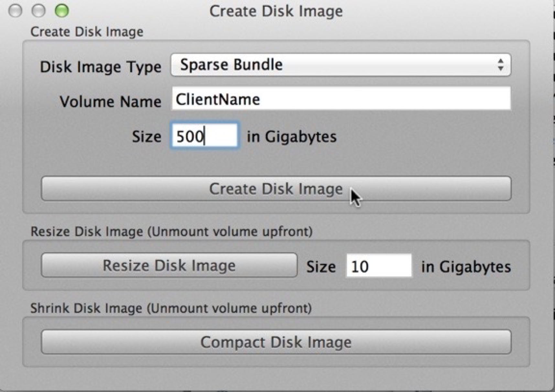
Task: Click the Size label in the resize section
Action: click(321, 267)
